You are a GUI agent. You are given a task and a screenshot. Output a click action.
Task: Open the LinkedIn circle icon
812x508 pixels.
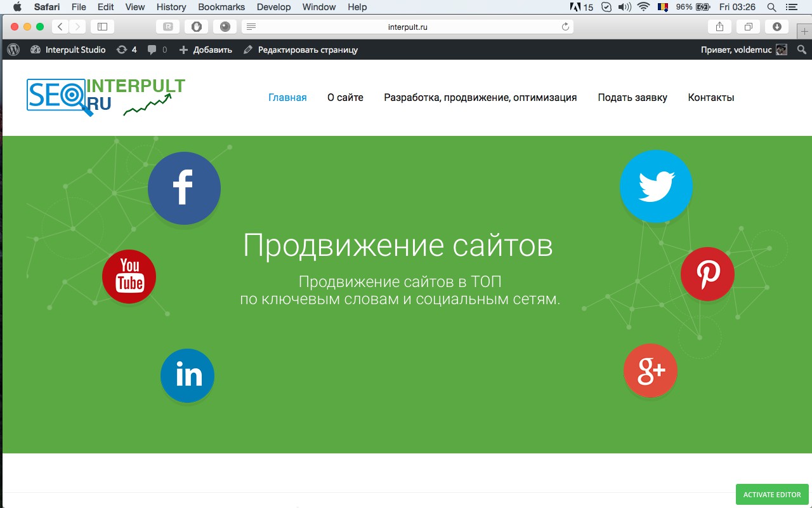[x=188, y=375]
